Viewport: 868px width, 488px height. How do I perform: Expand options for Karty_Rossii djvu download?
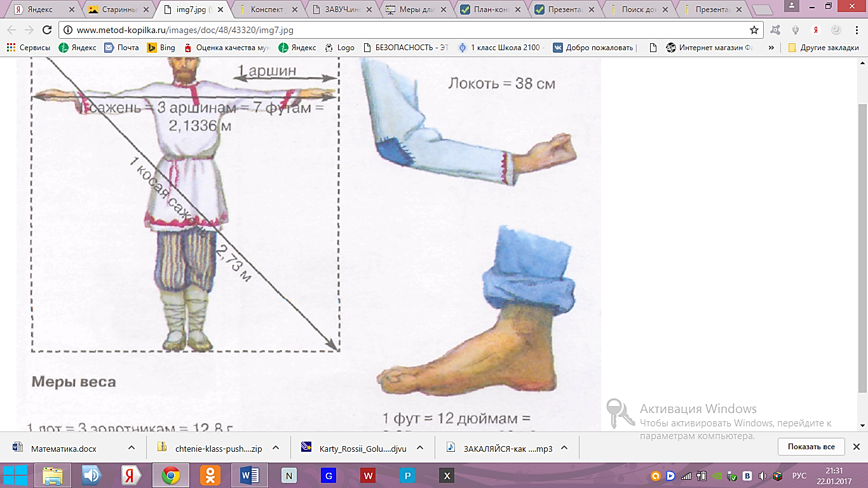tap(419, 448)
